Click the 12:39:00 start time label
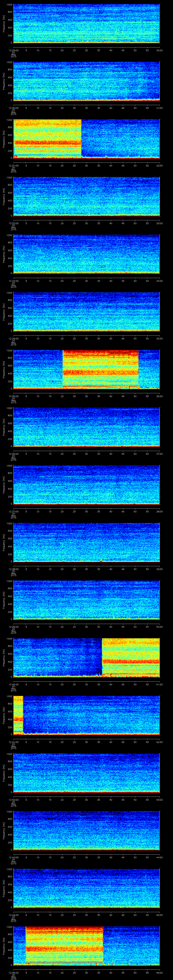 tap(13, 627)
